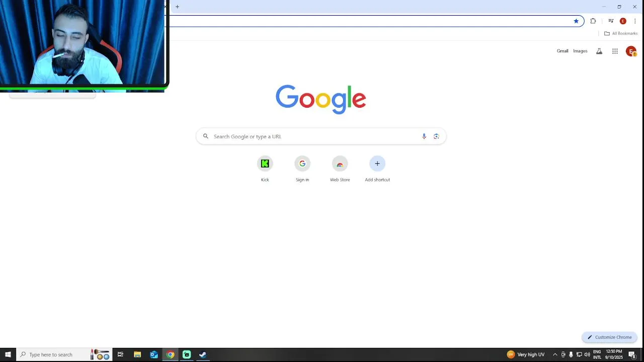Click the Meet Now tray icon
644x362 pixels.
[x=563, y=354]
